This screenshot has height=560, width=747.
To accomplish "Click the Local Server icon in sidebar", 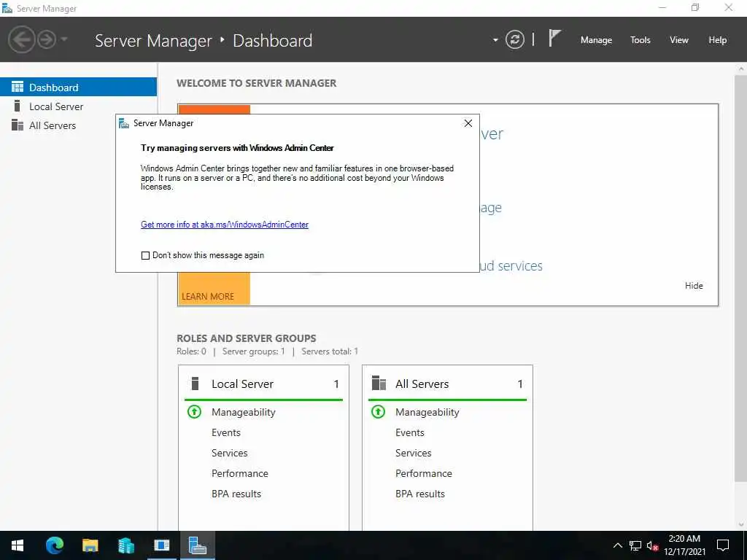I will click(x=18, y=106).
